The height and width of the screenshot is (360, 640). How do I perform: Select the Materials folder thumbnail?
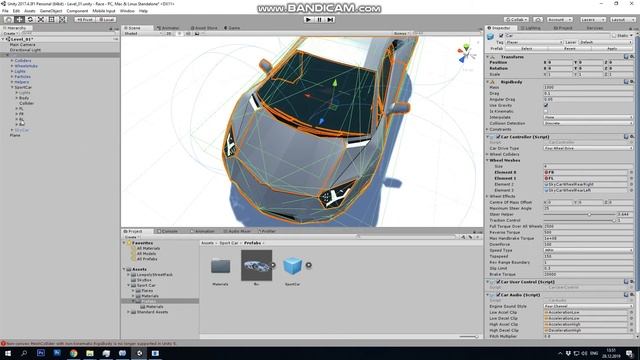[220, 266]
